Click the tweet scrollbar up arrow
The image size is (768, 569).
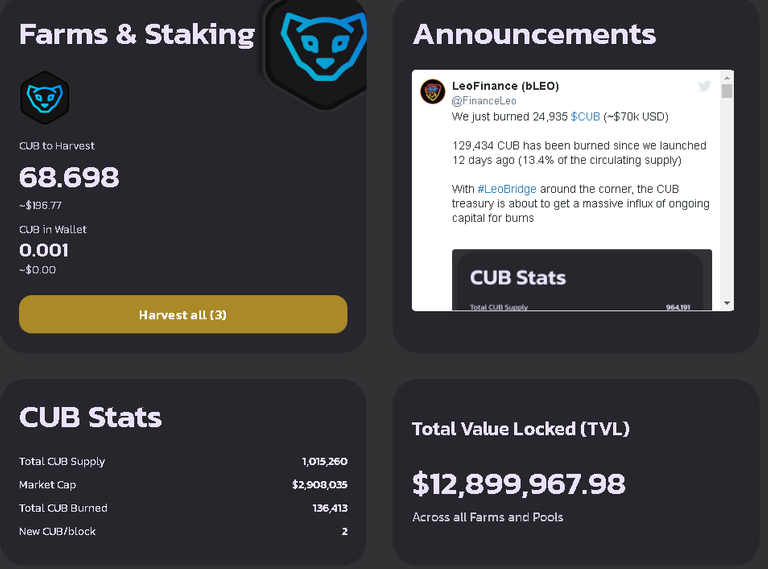click(x=727, y=77)
